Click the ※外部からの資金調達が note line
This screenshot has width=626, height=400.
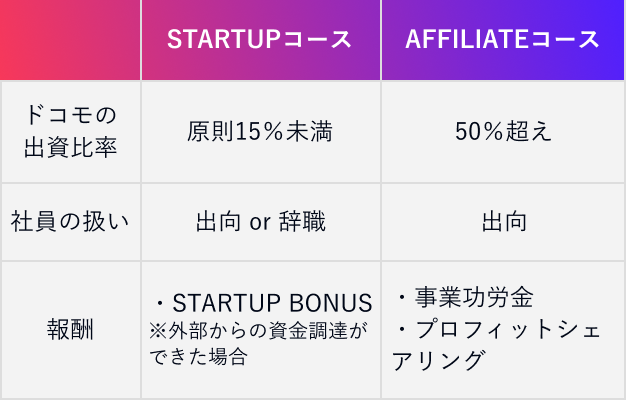coord(257,329)
